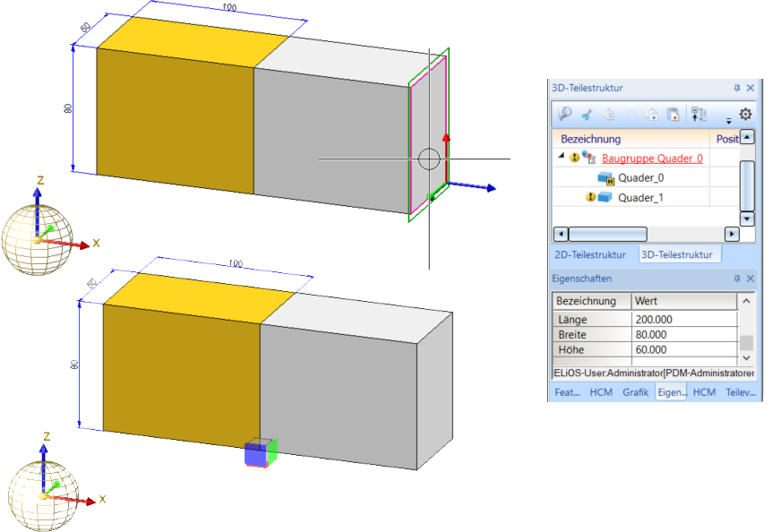Click the tree's horizontal scroll-right arrow
This screenshot has height=532, width=781.
(x=732, y=234)
